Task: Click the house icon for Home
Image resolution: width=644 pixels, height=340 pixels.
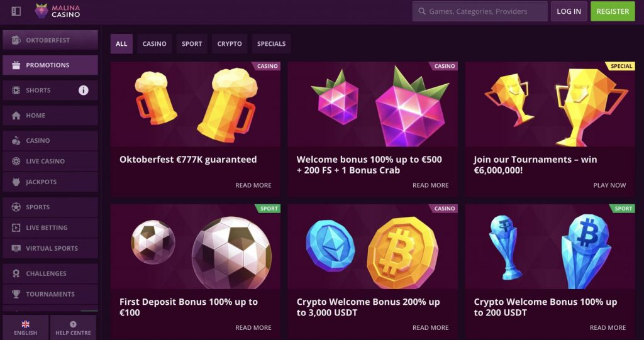Action: pyautogui.click(x=16, y=116)
